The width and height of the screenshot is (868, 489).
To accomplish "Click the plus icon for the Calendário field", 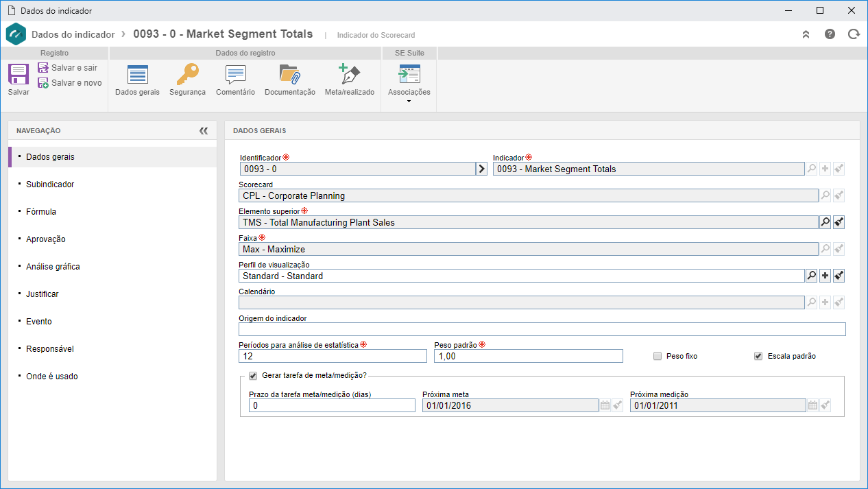I will click(x=825, y=302).
